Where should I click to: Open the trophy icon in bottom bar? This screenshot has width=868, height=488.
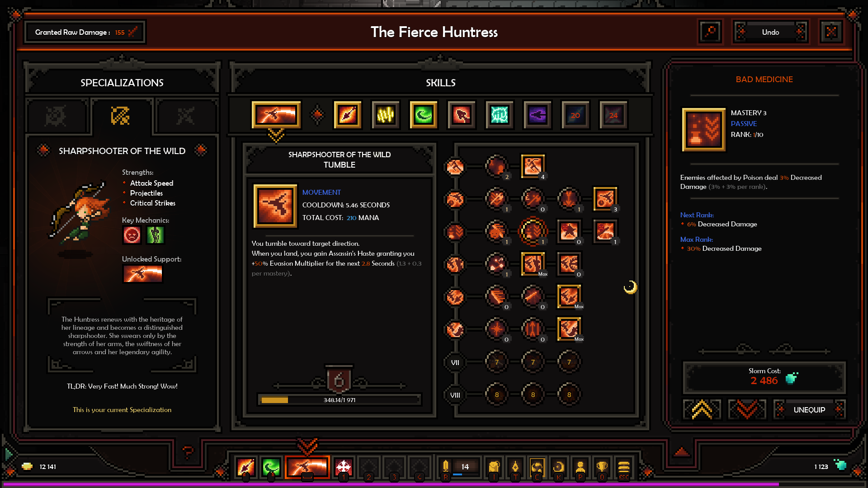(x=602, y=467)
